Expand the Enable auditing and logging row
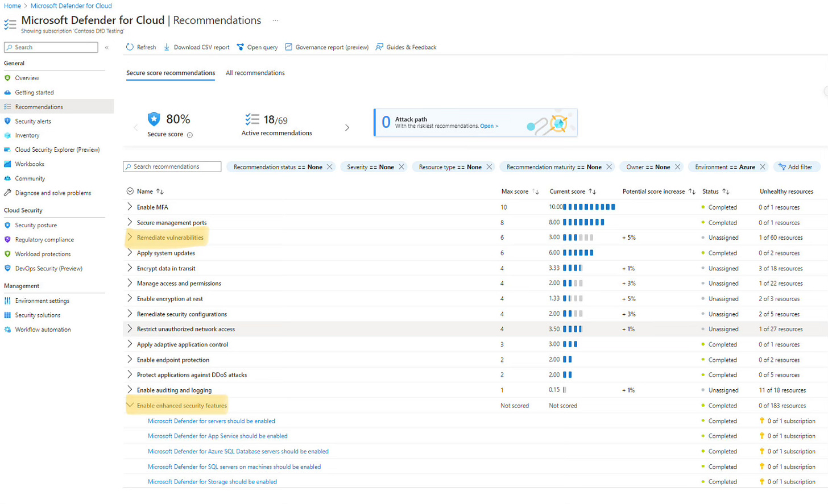The width and height of the screenshot is (828, 504). coord(130,390)
